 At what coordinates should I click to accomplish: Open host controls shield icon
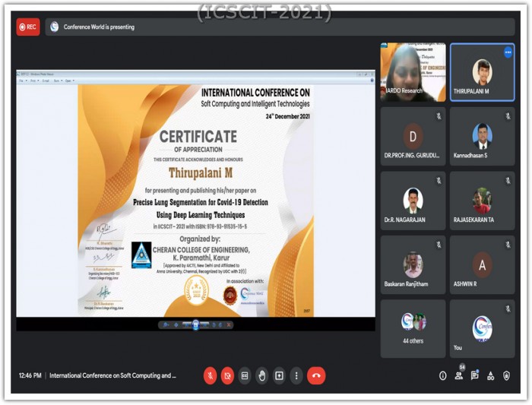point(506,375)
